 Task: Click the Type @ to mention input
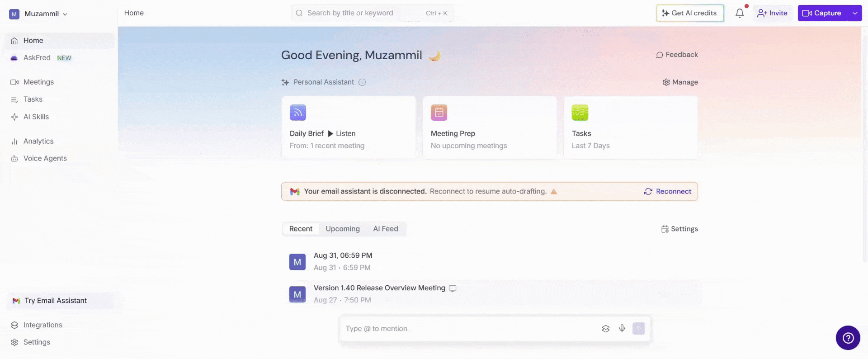tap(470, 329)
